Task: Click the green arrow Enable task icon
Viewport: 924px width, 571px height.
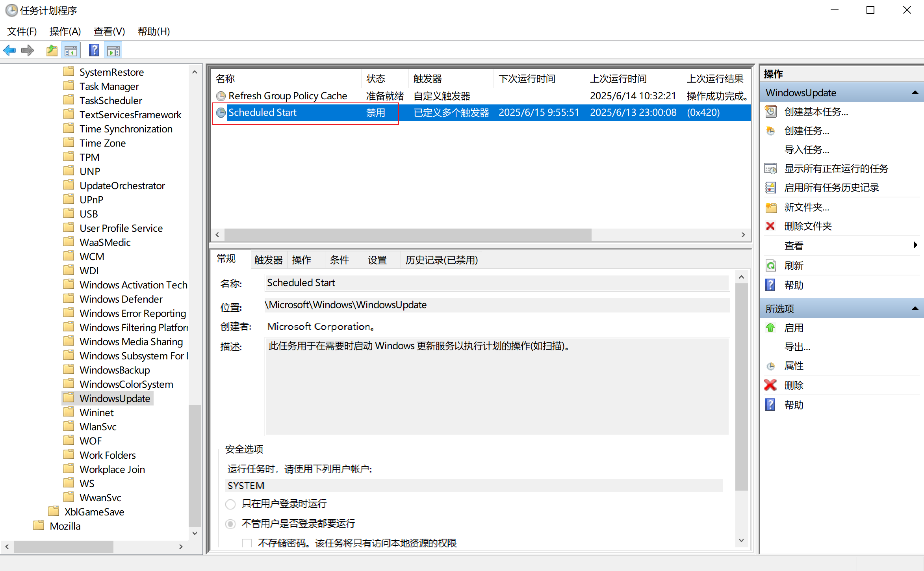Action: click(770, 328)
